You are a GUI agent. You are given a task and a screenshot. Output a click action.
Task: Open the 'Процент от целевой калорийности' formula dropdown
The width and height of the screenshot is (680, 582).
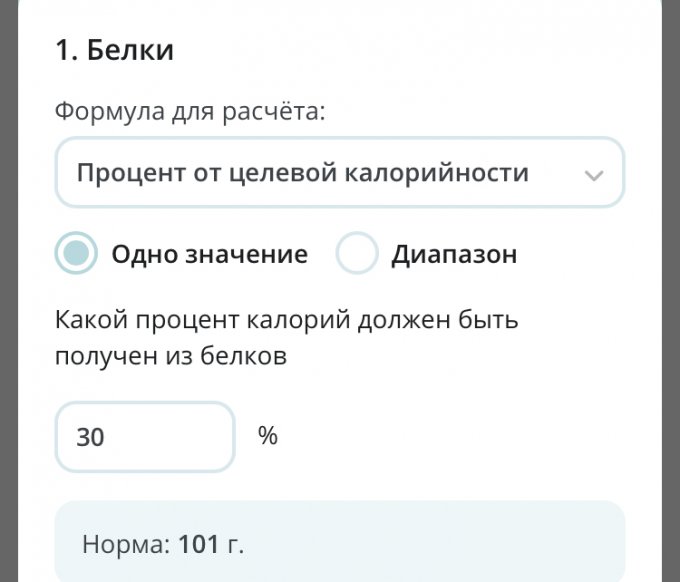pyautogui.click(x=339, y=173)
